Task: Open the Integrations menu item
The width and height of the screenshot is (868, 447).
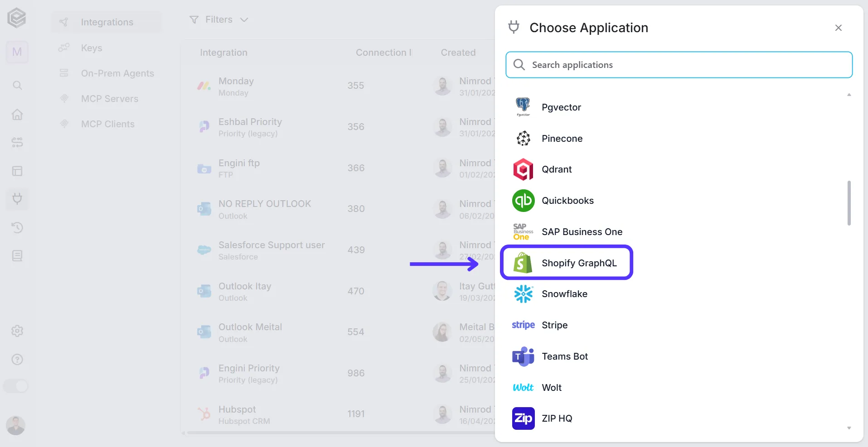Action: tap(106, 22)
